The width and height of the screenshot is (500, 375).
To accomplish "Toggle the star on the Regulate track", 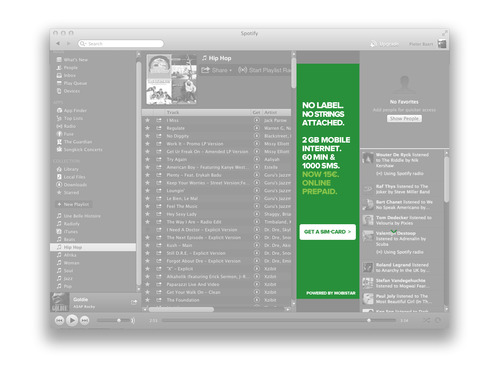I will click(x=147, y=128).
